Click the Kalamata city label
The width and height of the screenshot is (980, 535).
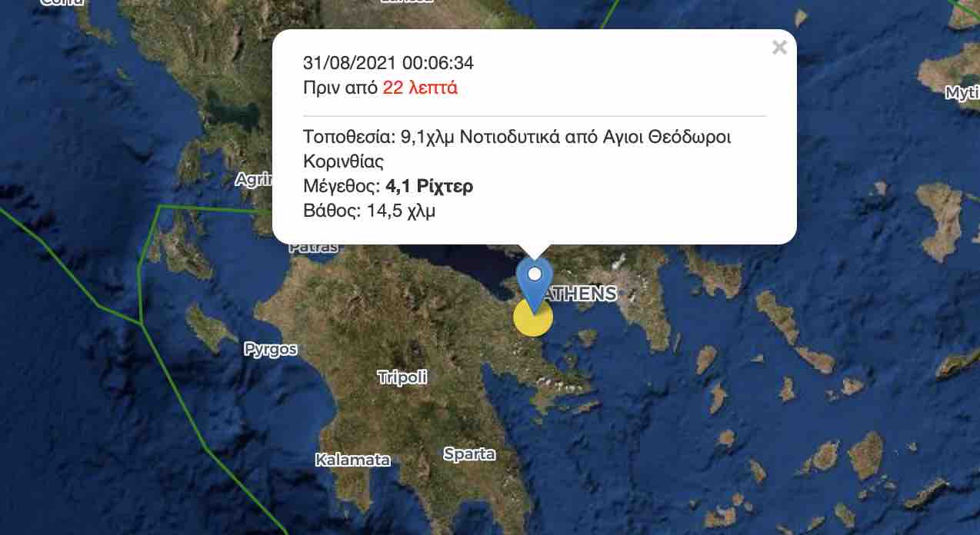[x=353, y=460]
